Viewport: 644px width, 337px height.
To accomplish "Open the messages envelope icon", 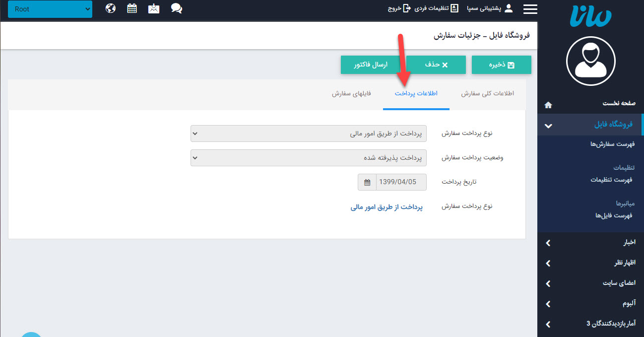I will [x=154, y=8].
